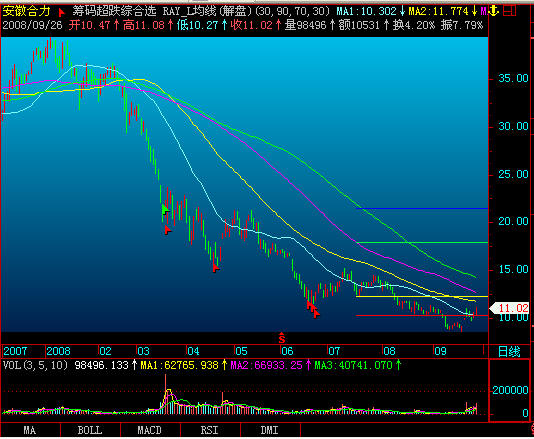Open the BOLL indicator tab

click(90, 430)
